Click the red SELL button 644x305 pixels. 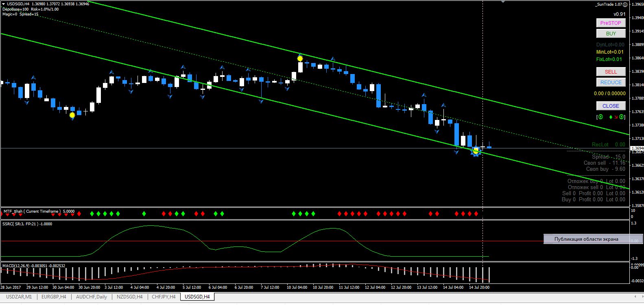pos(611,72)
